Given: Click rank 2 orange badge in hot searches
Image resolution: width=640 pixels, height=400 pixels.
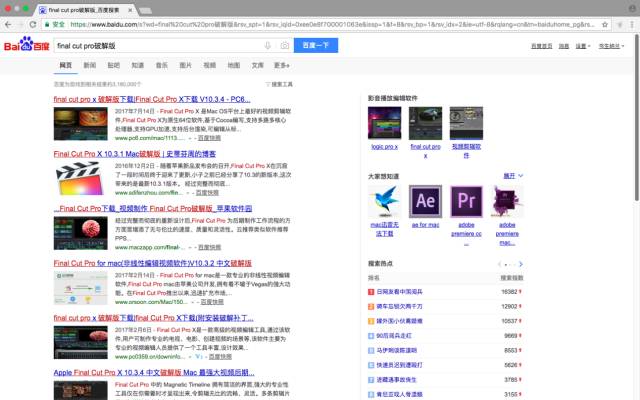Looking at the screenshot, I should pos(371,307).
